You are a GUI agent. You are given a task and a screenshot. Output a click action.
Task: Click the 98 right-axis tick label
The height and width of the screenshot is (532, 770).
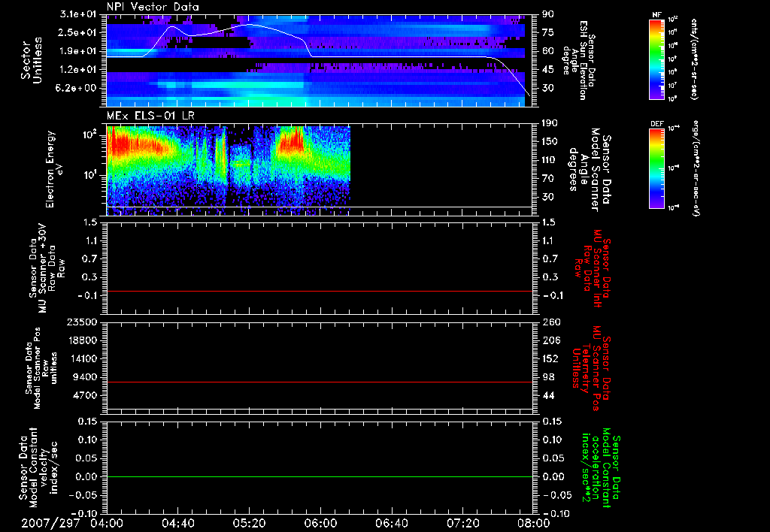pos(548,377)
